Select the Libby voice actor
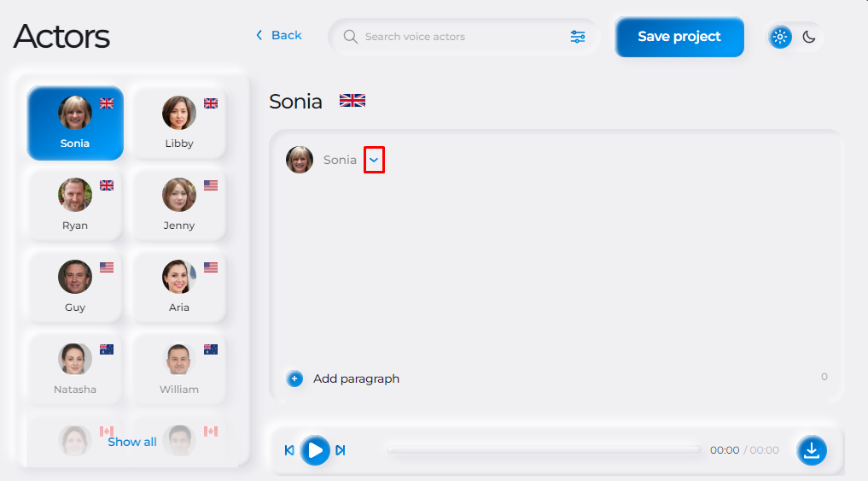Screen dimensions: 868x481 point(178,123)
